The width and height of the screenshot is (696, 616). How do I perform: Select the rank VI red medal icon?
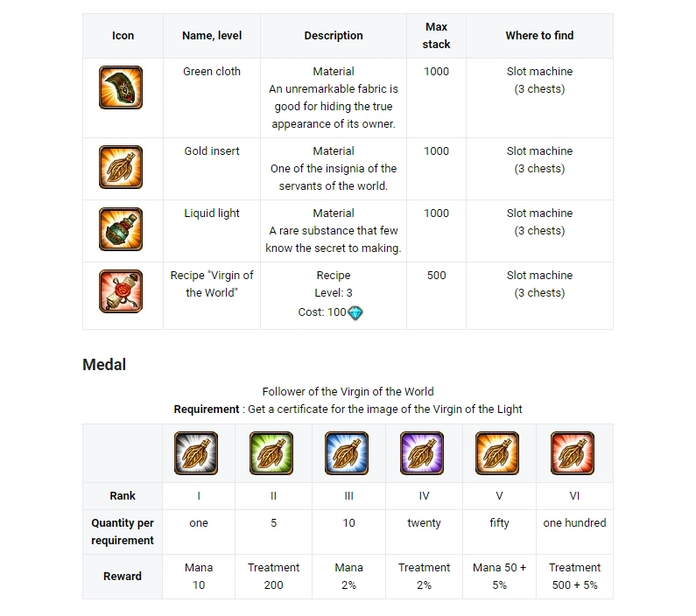click(x=574, y=453)
